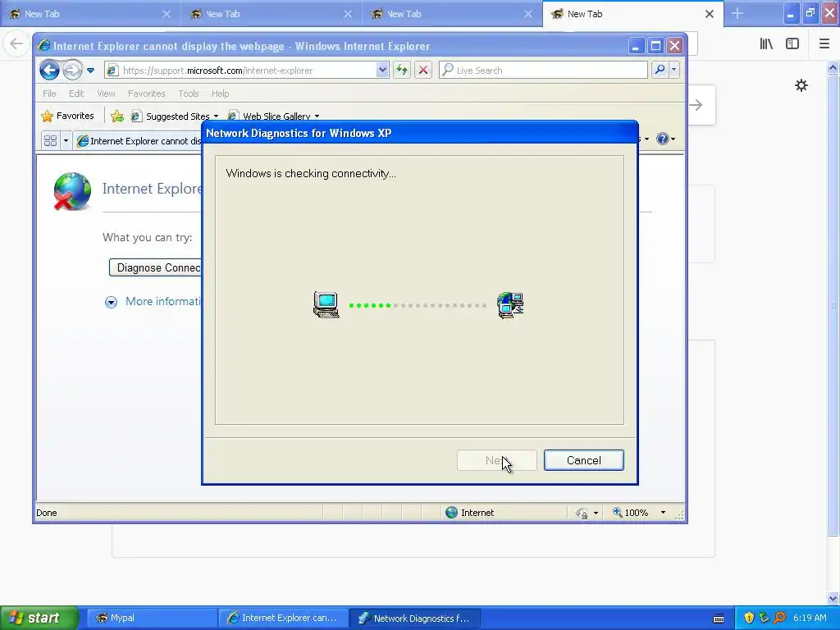Open the Help menu in Internet Explorer
Viewport: 840px width, 630px height.
[x=220, y=94]
